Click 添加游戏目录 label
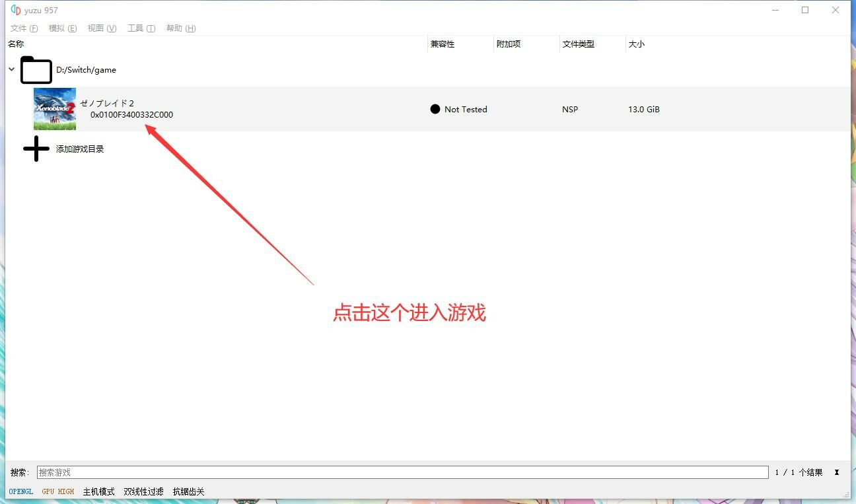856x504 pixels. pos(80,149)
